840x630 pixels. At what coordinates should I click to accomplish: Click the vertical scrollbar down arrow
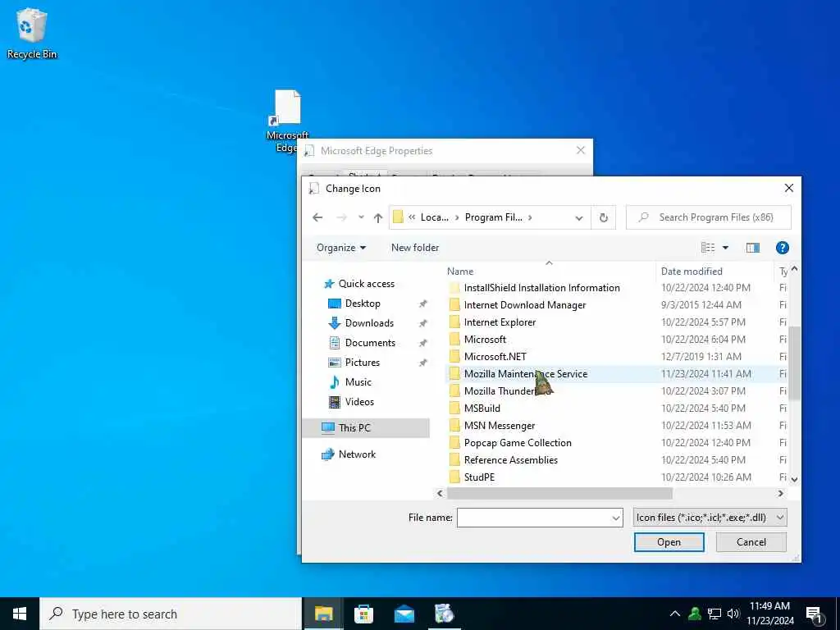point(794,479)
